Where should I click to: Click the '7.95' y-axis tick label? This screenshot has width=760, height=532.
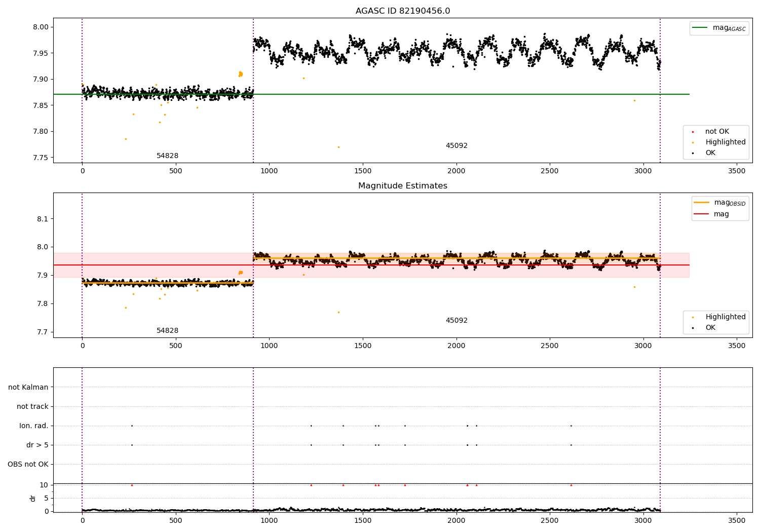click(x=41, y=53)
